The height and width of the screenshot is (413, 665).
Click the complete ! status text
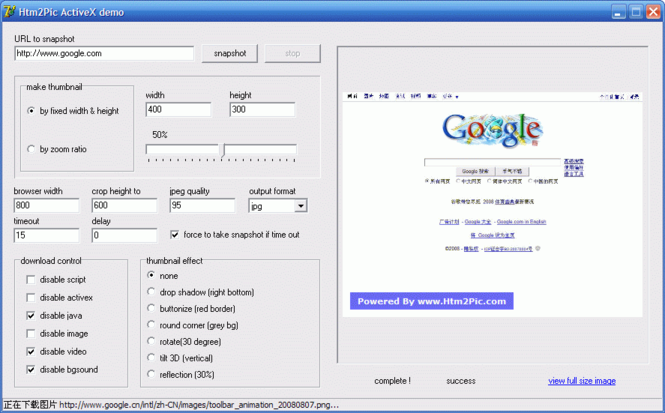pos(392,381)
